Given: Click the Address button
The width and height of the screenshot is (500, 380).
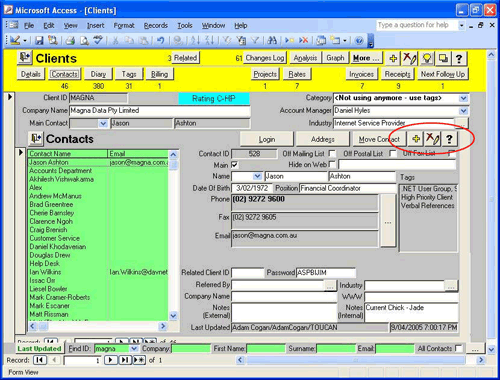Looking at the screenshot, I should pyautogui.click(x=322, y=139).
